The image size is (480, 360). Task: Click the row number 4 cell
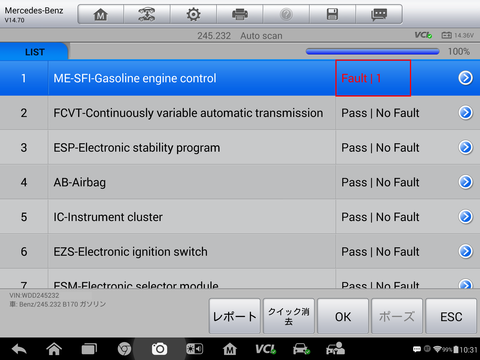click(x=24, y=182)
